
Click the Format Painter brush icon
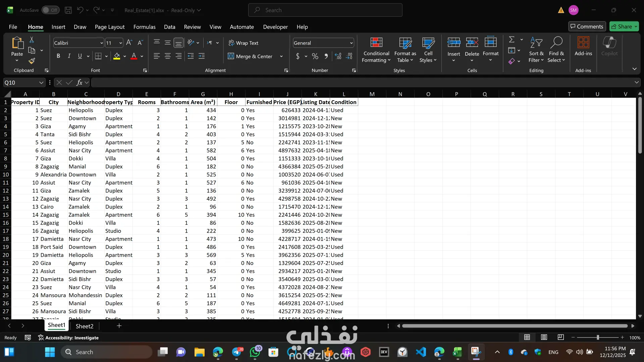point(32,61)
